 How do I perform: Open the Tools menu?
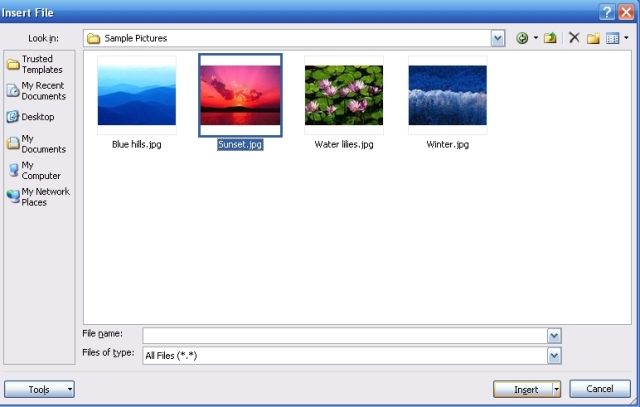pyautogui.click(x=39, y=389)
